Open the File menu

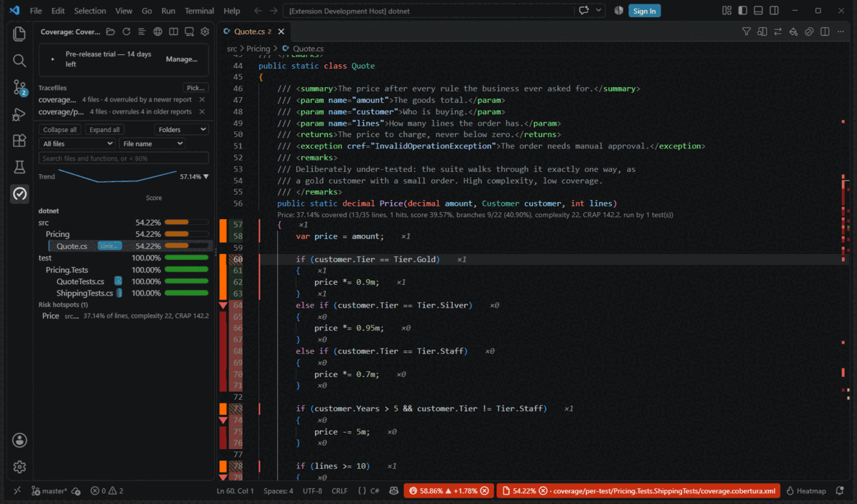click(36, 11)
